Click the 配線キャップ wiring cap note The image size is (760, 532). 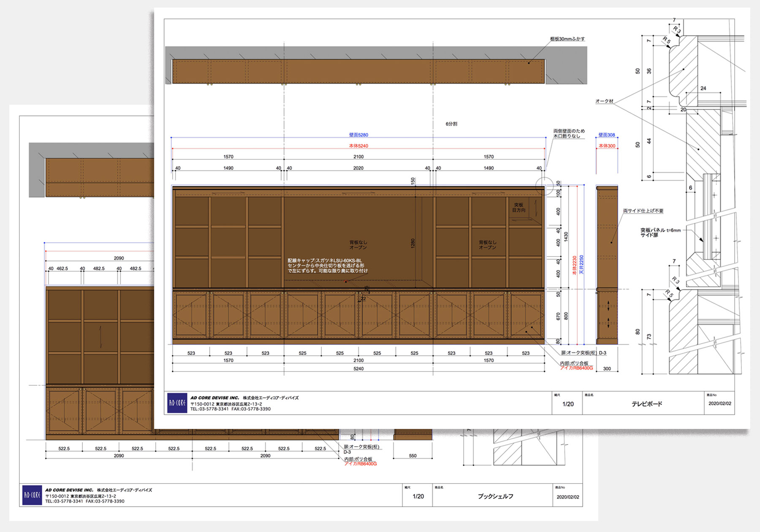click(327, 266)
